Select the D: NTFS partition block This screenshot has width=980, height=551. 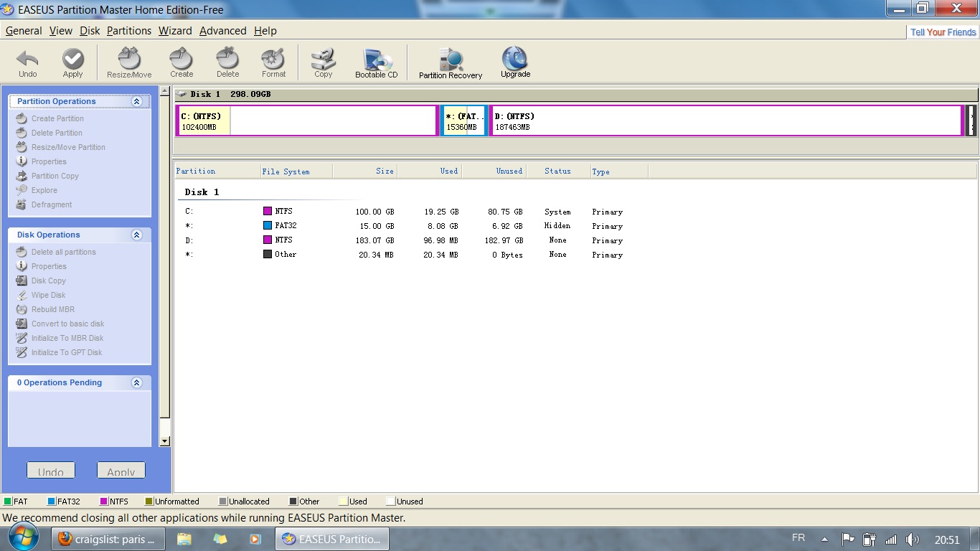(x=727, y=121)
